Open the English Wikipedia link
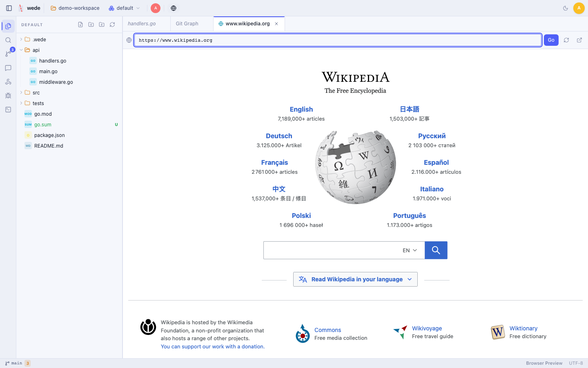Image resolution: width=588 pixels, height=368 pixels. 301,109
